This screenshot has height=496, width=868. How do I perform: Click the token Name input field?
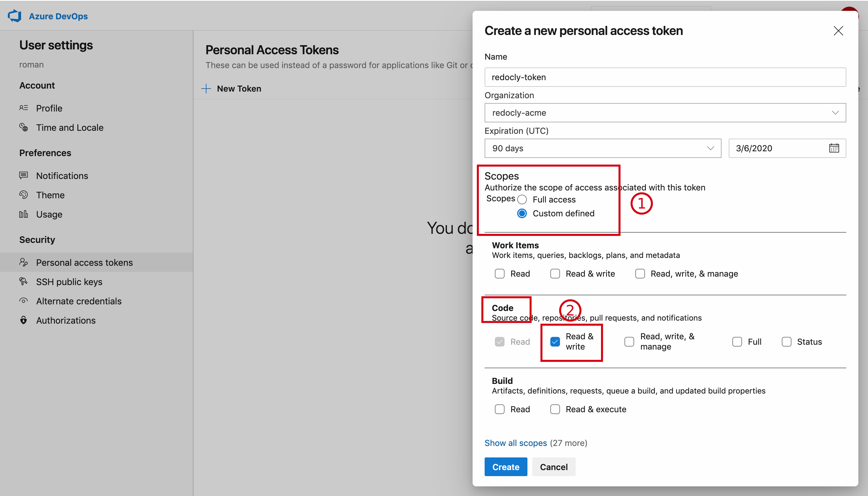pyautogui.click(x=665, y=77)
